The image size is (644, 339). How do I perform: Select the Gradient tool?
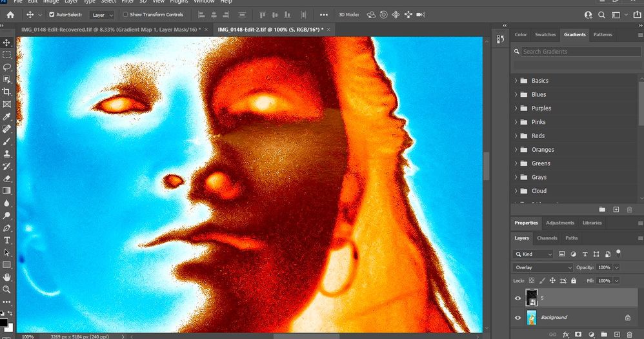[6, 190]
